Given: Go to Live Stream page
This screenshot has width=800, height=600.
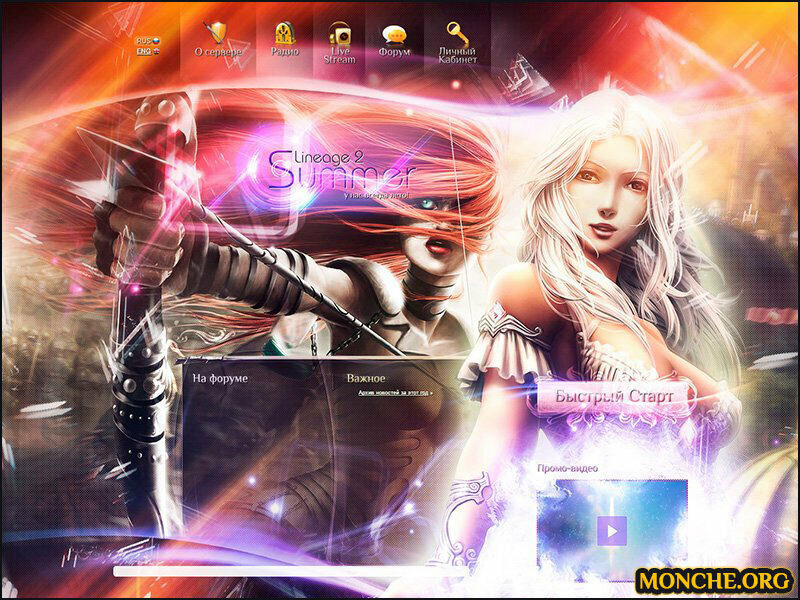Looking at the screenshot, I should point(339,55).
